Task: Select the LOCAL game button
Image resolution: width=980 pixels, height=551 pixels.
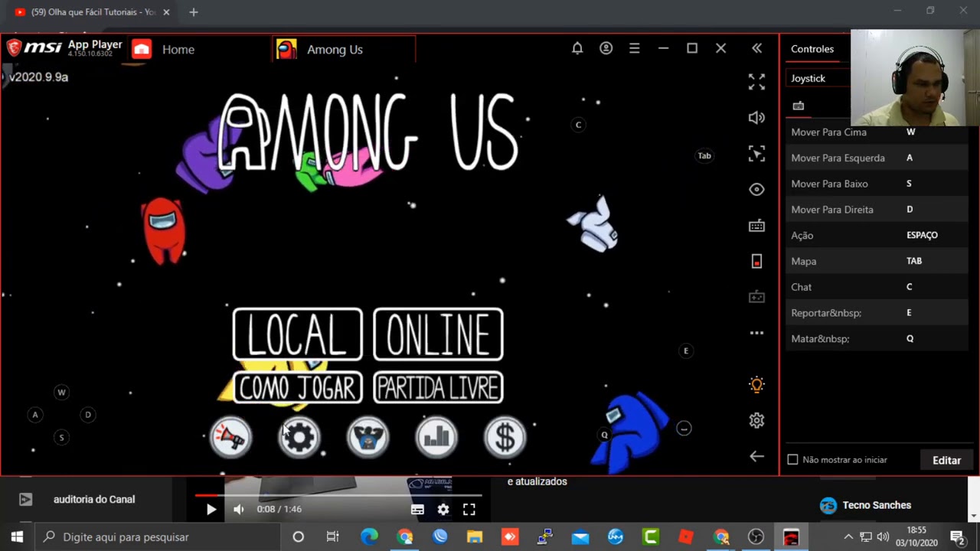Action: [x=297, y=334]
